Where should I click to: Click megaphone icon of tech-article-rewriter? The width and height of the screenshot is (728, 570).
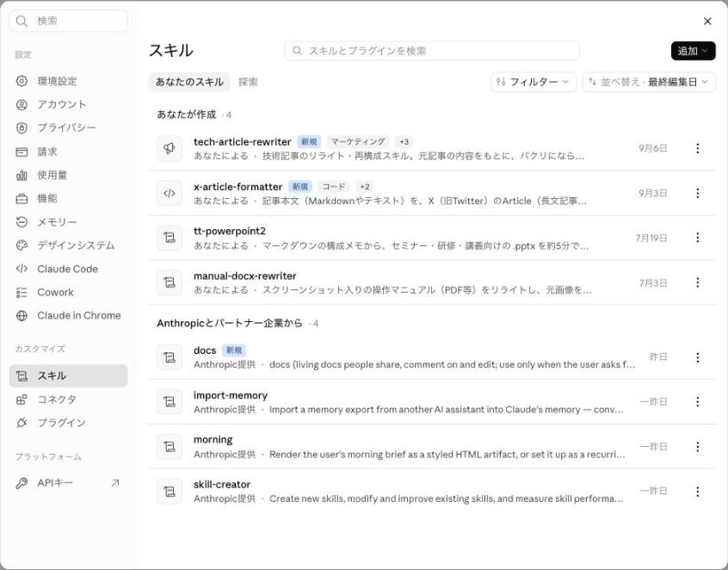point(170,148)
